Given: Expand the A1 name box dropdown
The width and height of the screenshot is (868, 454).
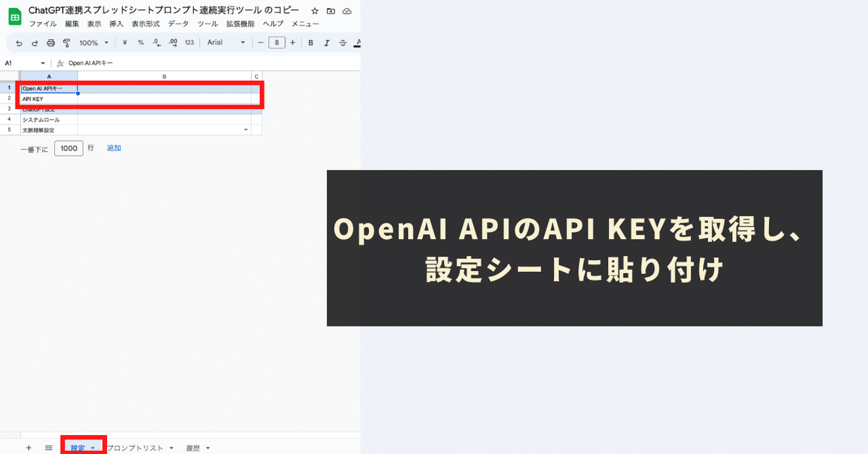Looking at the screenshot, I should click(43, 63).
